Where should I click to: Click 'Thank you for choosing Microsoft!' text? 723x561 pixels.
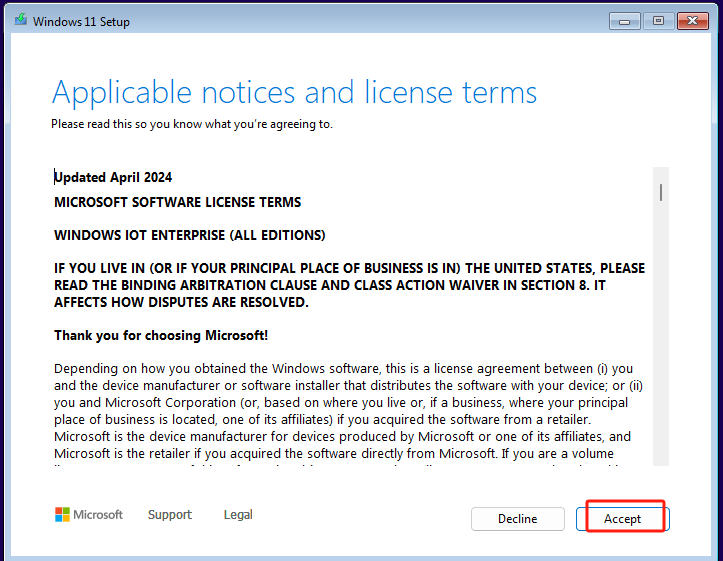[161, 335]
